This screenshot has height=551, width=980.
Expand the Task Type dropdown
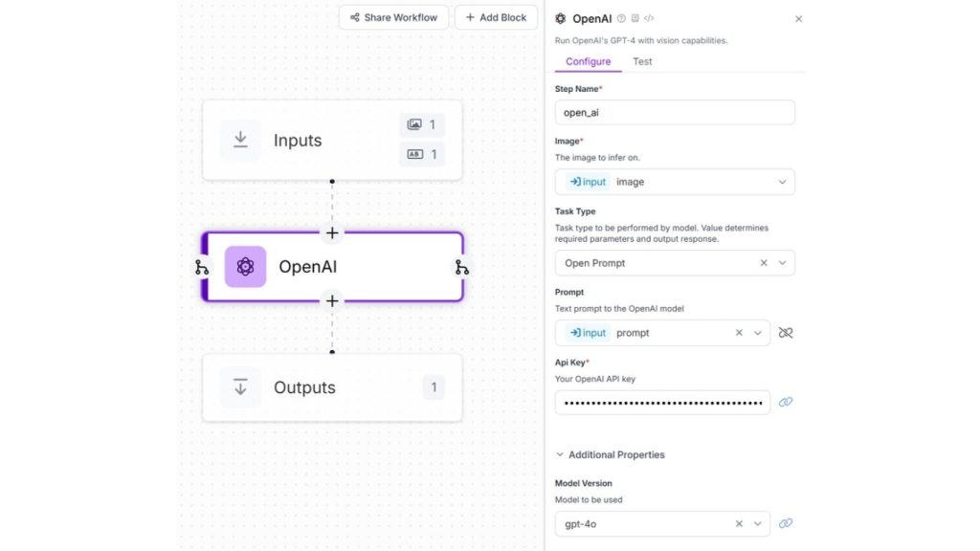[x=782, y=263]
